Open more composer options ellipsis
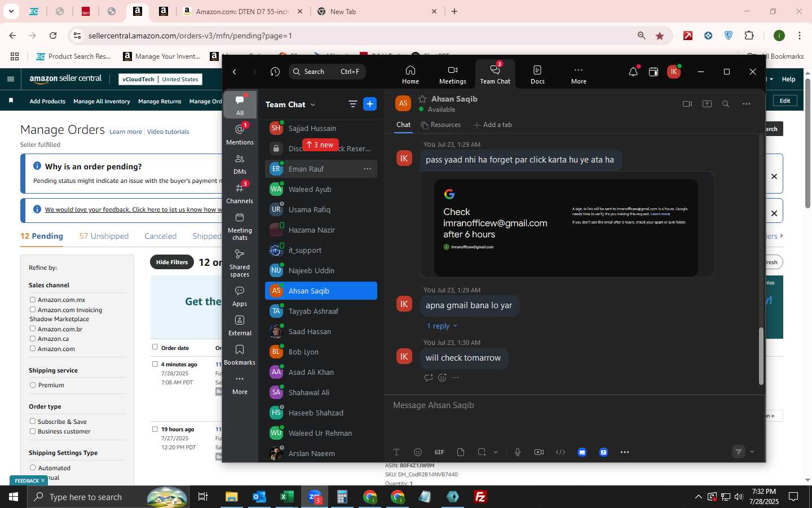812x508 pixels. (x=625, y=452)
